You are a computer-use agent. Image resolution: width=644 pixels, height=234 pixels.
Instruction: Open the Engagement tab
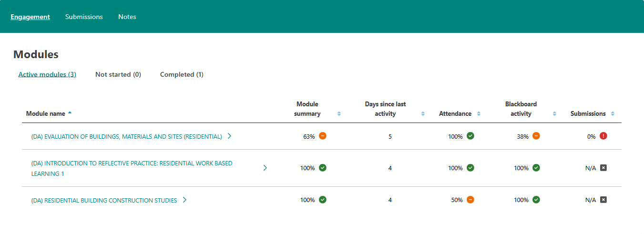click(x=30, y=17)
